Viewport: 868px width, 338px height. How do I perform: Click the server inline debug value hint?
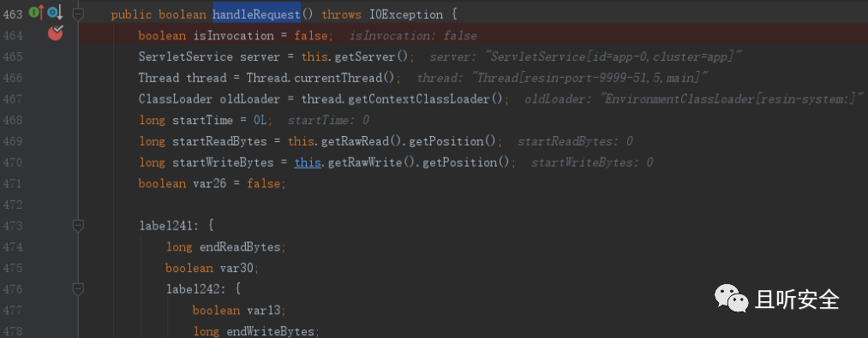(x=585, y=57)
